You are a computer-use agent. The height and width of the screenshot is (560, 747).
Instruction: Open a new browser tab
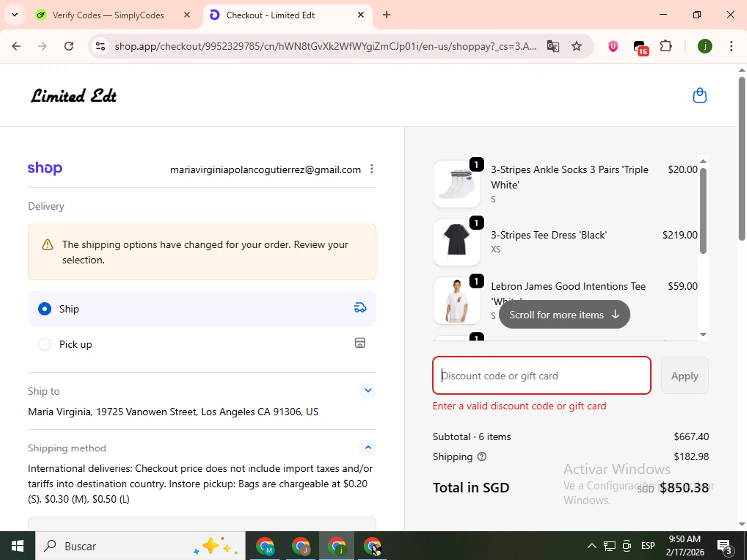tap(386, 15)
